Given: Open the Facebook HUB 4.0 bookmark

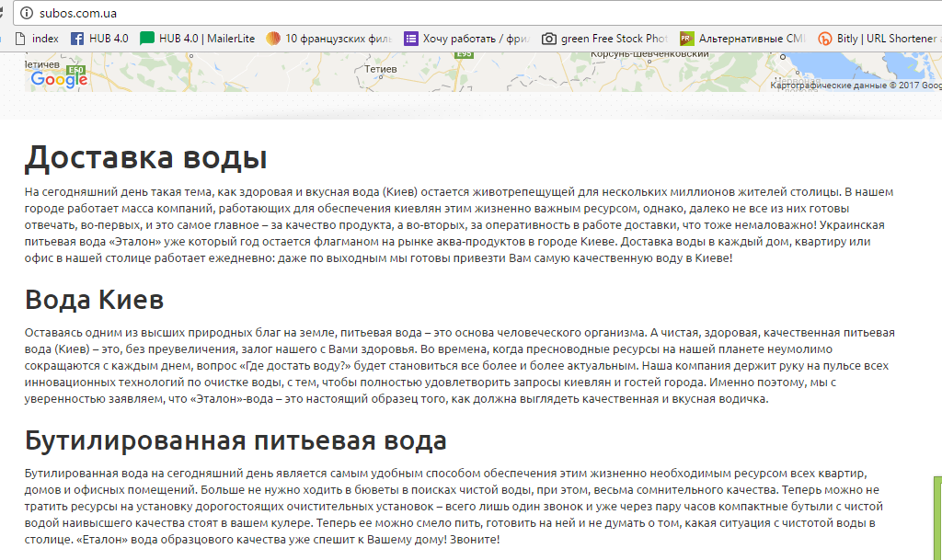Looking at the screenshot, I should [x=99, y=39].
